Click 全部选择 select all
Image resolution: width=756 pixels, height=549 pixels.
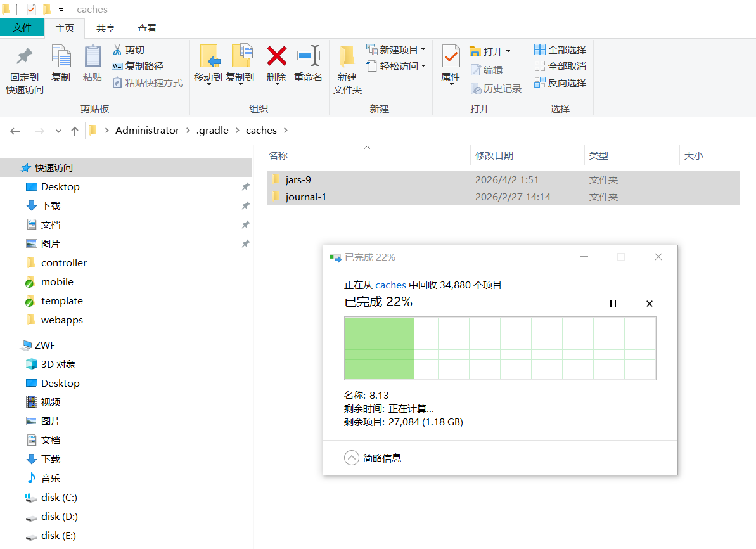coord(560,49)
